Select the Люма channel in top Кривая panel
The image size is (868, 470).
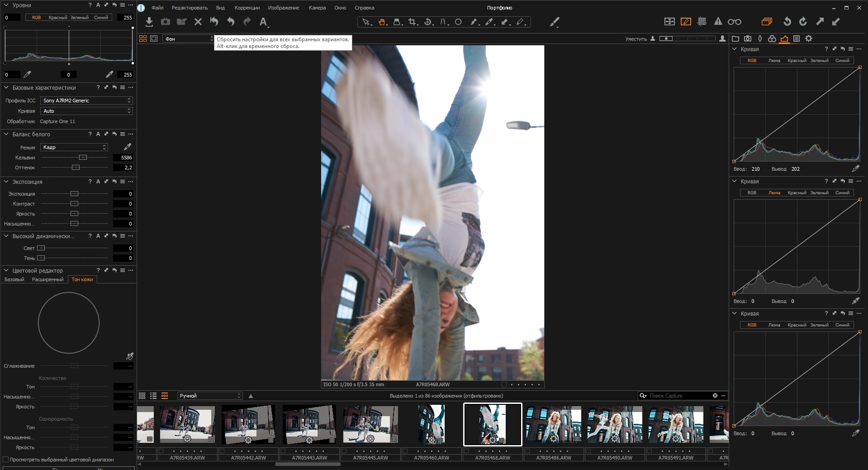(774, 60)
